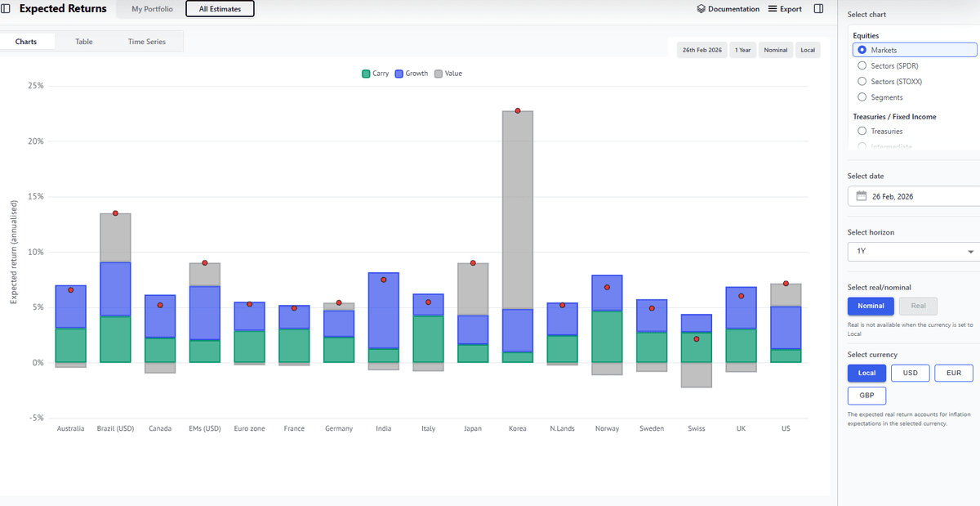Switch returns to Real mode
Screen dimensions: 980x506
918,306
